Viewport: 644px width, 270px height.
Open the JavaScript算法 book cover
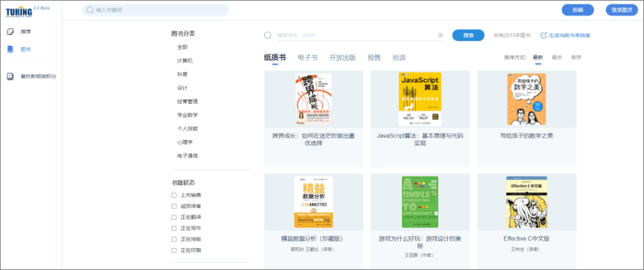pos(419,99)
